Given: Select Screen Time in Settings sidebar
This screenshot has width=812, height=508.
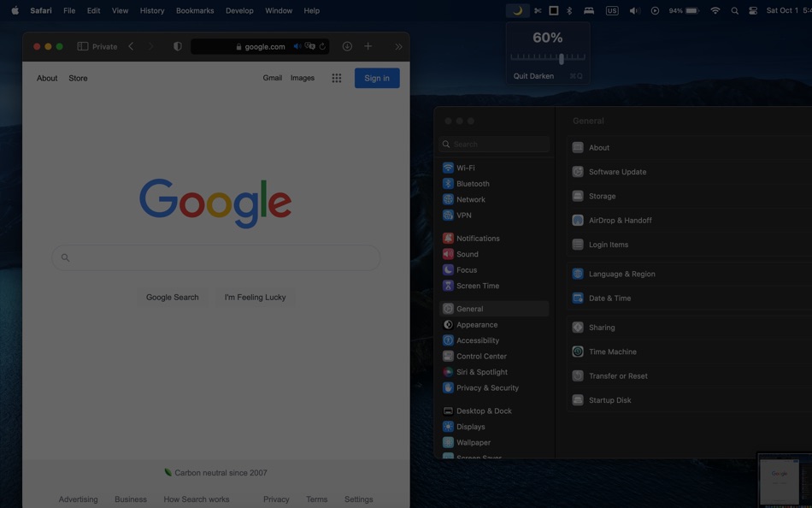Looking at the screenshot, I should [x=494, y=286].
